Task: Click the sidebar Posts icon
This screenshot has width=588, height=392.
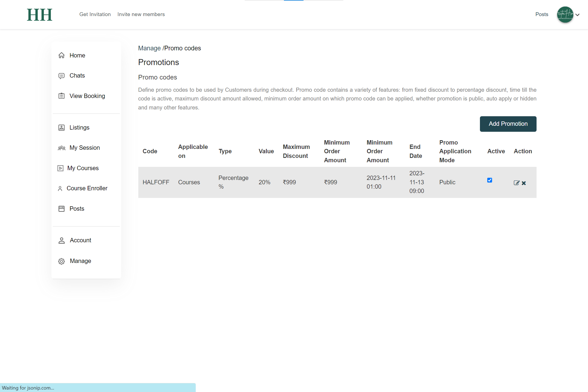Action: pyautogui.click(x=62, y=209)
